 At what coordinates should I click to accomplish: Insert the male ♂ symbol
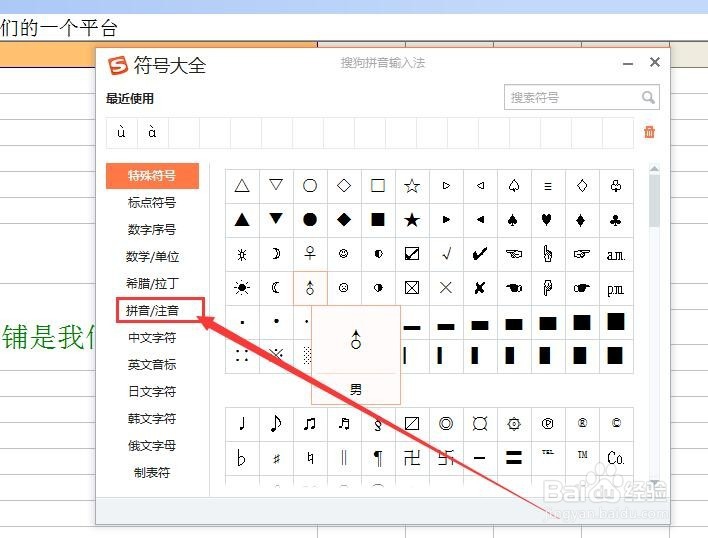tap(310, 288)
